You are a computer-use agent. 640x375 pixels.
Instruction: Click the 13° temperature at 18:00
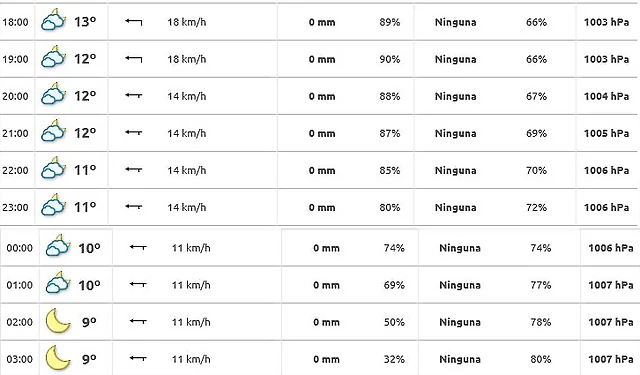point(85,22)
